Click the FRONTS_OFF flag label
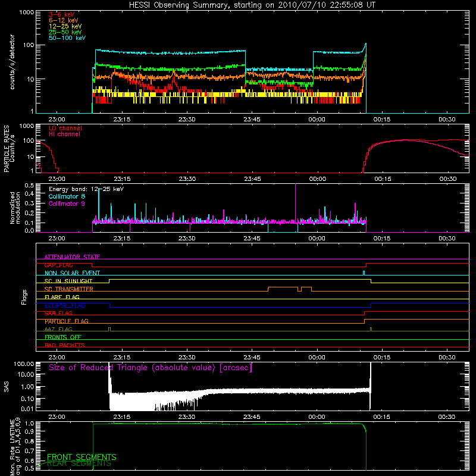 (x=63, y=337)
